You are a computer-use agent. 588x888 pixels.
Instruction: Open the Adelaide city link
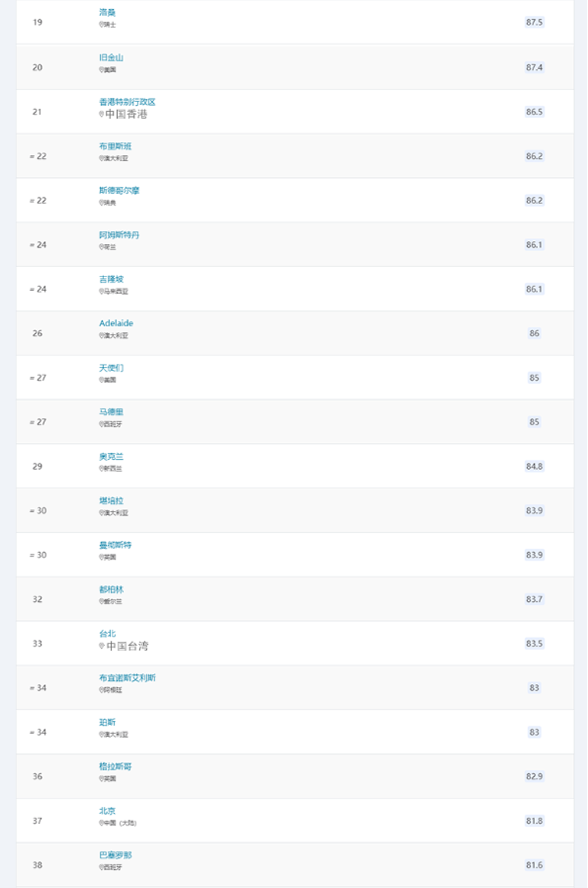click(x=116, y=323)
